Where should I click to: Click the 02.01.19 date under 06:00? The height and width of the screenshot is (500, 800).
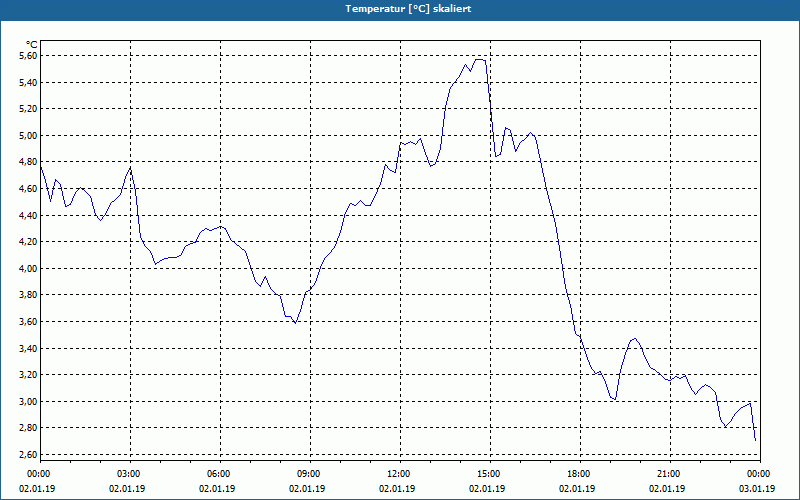coord(217,488)
